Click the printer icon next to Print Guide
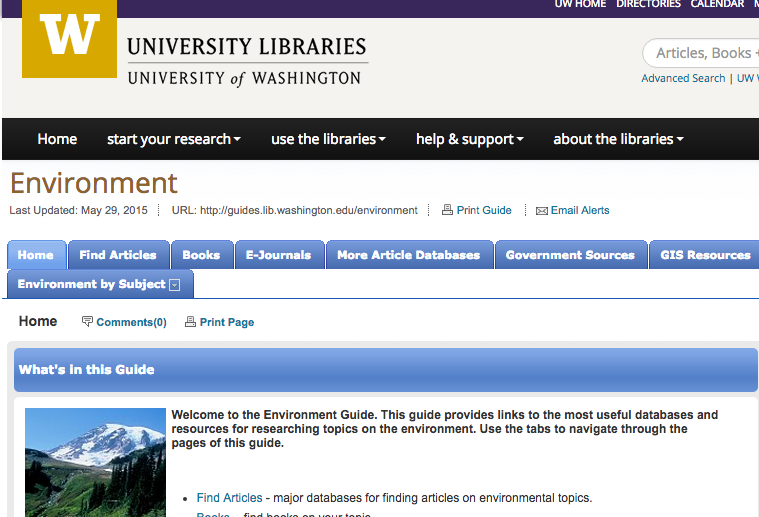Image resolution: width=759 pixels, height=517 pixels. tap(447, 210)
